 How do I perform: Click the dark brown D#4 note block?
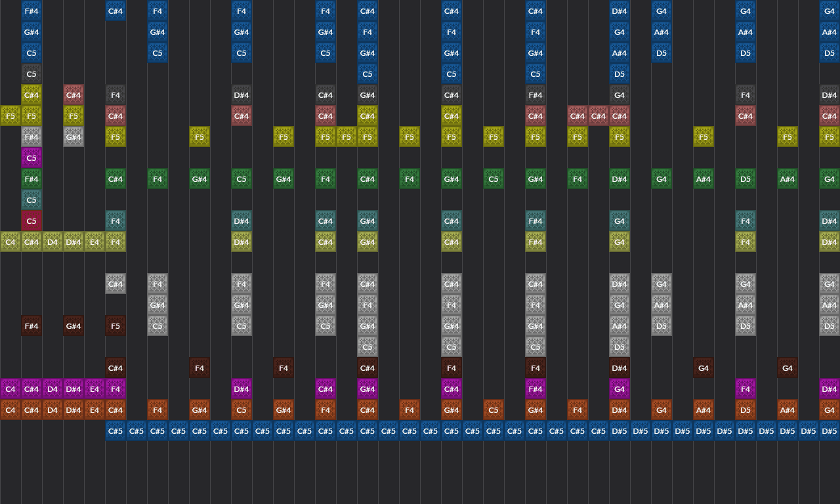pyautogui.click(x=619, y=368)
